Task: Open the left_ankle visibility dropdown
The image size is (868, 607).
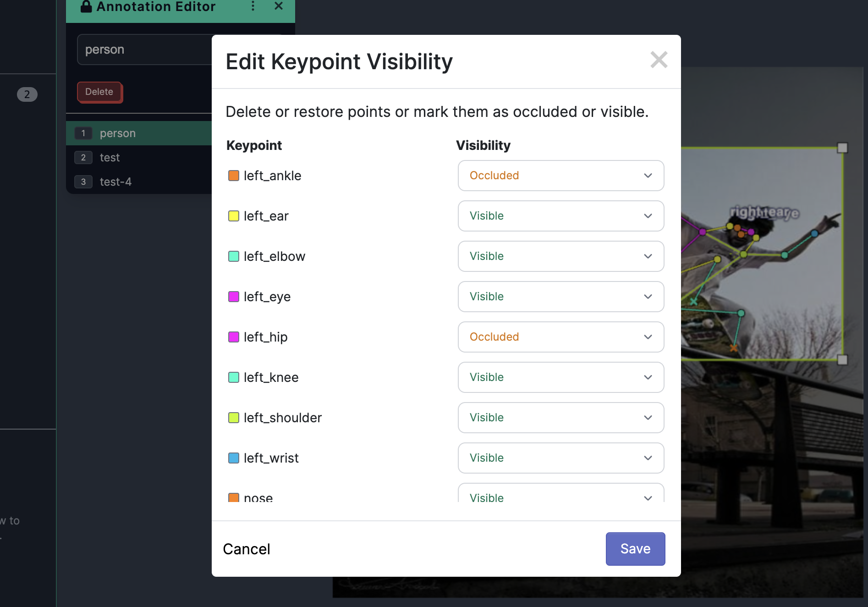Action: [560, 176]
